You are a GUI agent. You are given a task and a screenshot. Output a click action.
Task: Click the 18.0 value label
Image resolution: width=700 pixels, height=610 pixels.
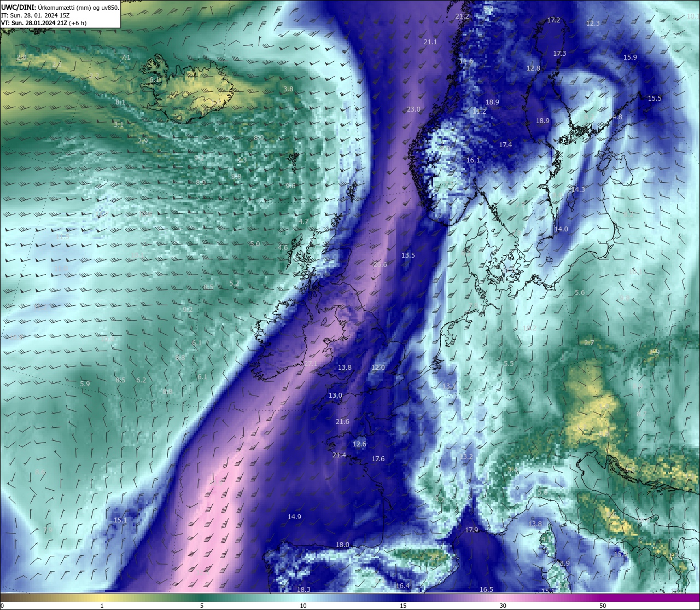342,545
